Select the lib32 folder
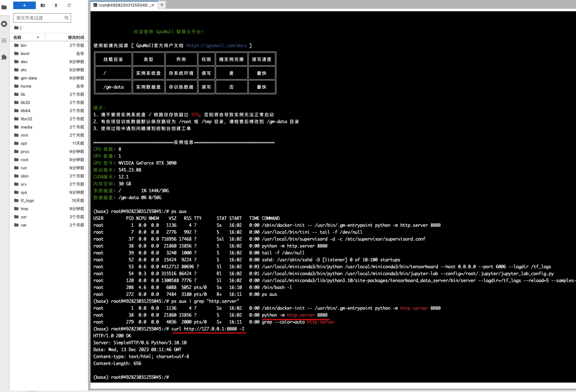Image resolution: width=576 pixels, height=392 pixels. tap(49, 103)
